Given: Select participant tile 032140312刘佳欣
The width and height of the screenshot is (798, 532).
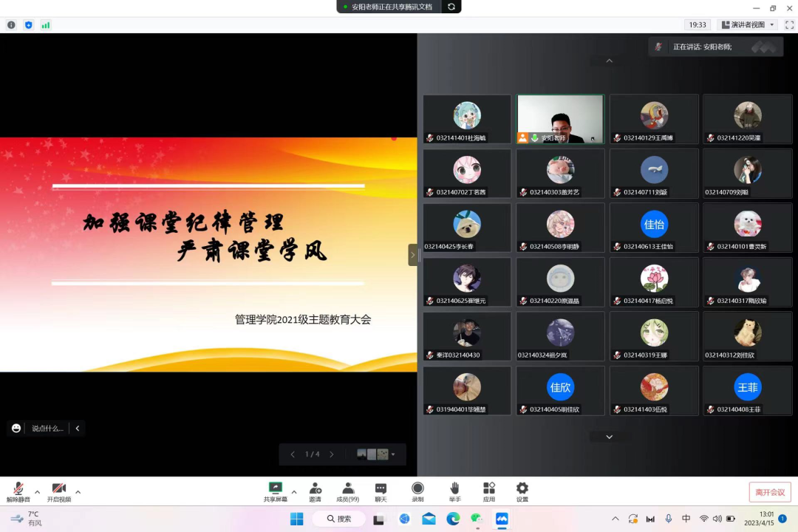Looking at the screenshot, I should tap(748, 336).
